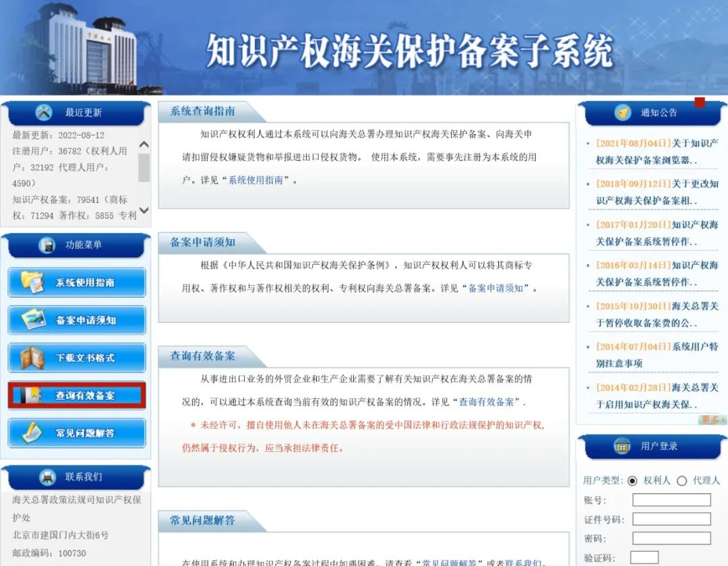Open the 下载文书格式 menu button
This screenshot has width=728, height=566.
pos(77,358)
